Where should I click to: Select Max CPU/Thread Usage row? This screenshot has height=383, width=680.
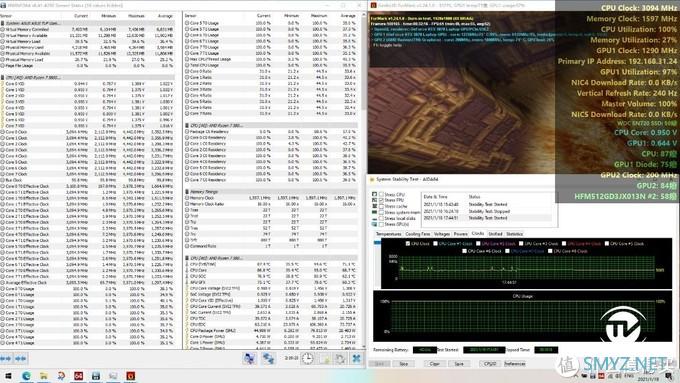pyautogui.click(x=271, y=59)
